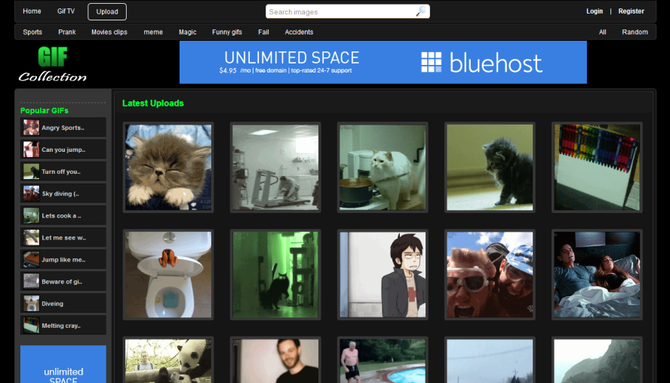Open the Can you jump sidebar thumbnail
The height and width of the screenshot is (383, 670).
click(31, 150)
